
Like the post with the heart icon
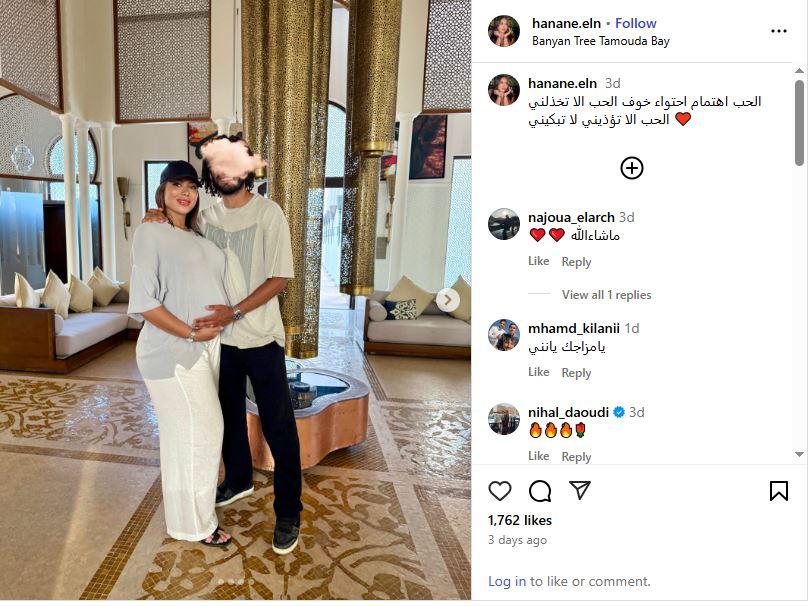pyautogui.click(x=500, y=491)
